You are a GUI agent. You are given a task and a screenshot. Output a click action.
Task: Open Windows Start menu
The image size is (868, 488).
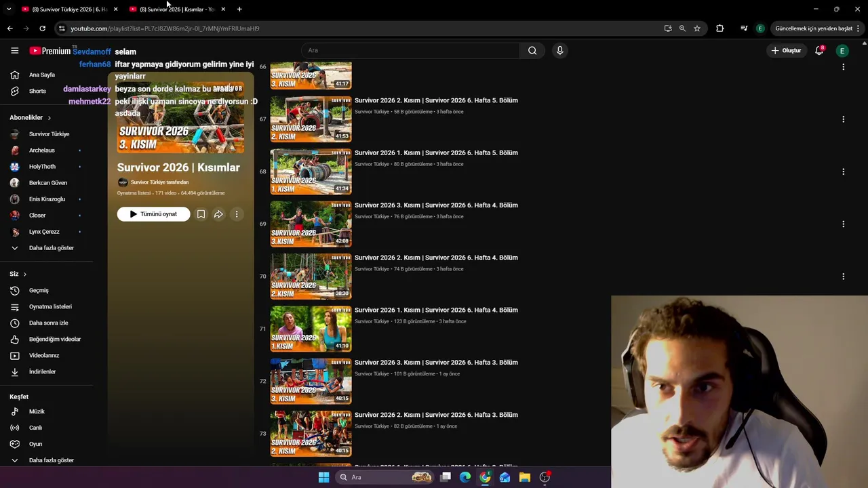coord(323,477)
